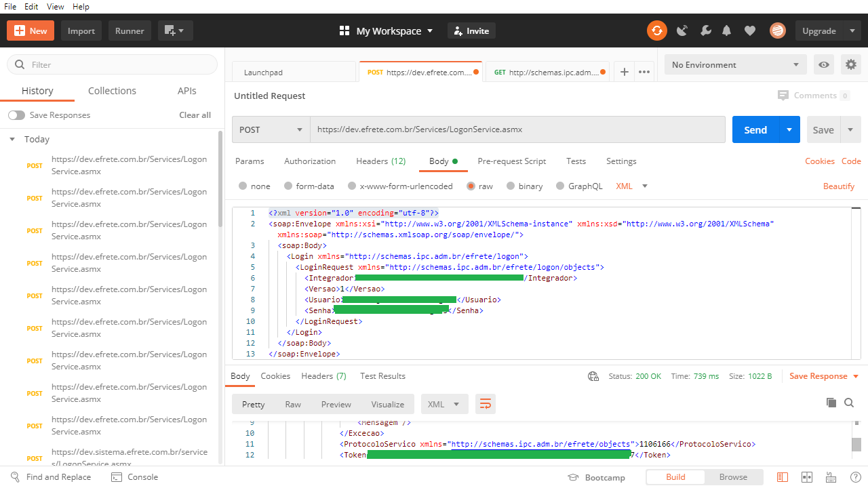Open response format XML dropdown
Screen dimensions: 868x488
click(x=444, y=404)
